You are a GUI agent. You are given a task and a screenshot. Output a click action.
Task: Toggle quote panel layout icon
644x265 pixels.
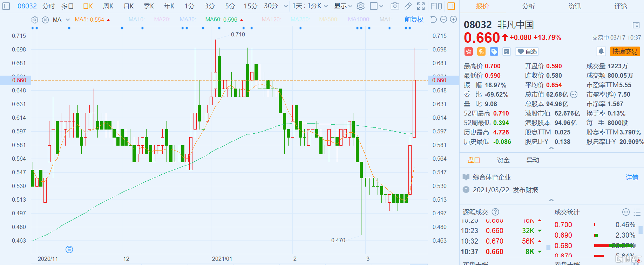[x=636, y=25]
